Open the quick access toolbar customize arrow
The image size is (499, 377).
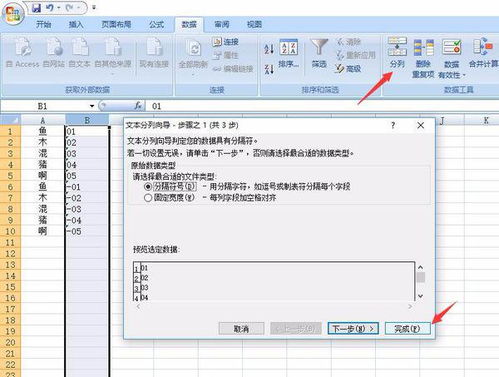coord(94,7)
